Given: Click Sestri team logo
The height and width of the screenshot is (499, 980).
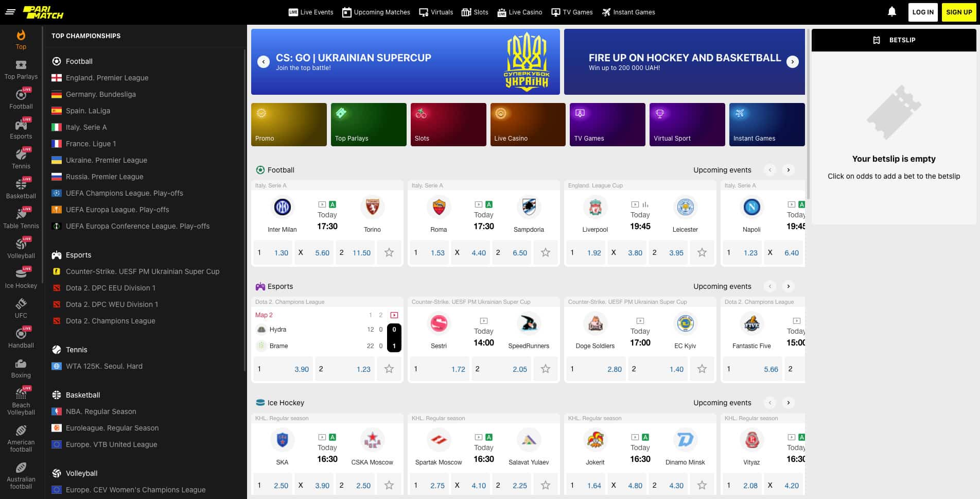Looking at the screenshot, I should pyautogui.click(x=439, y=323).
